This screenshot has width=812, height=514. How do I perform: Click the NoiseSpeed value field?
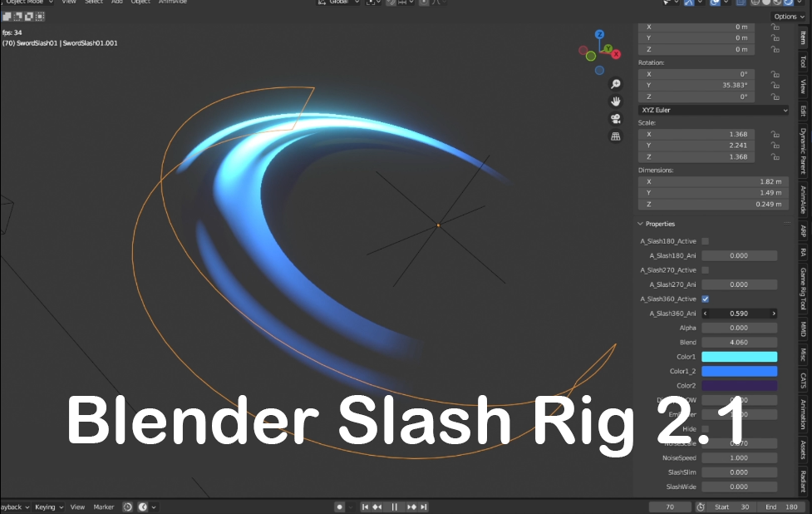pyautogui.click(x=740, y=458)
